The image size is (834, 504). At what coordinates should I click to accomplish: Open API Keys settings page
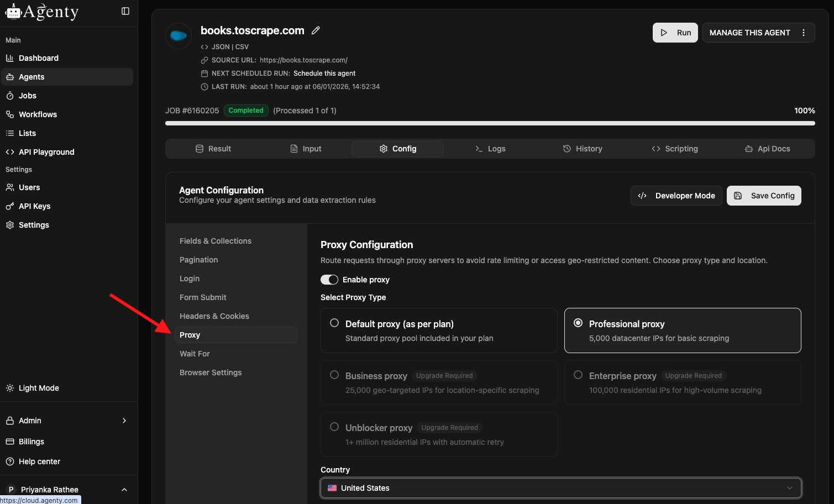pyautogui.click(x=34, y=206)
